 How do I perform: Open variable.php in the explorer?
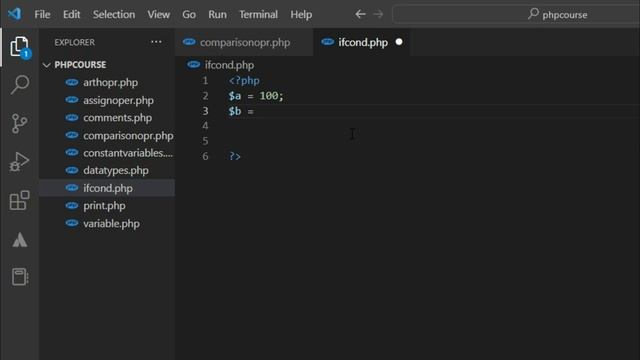107,224
